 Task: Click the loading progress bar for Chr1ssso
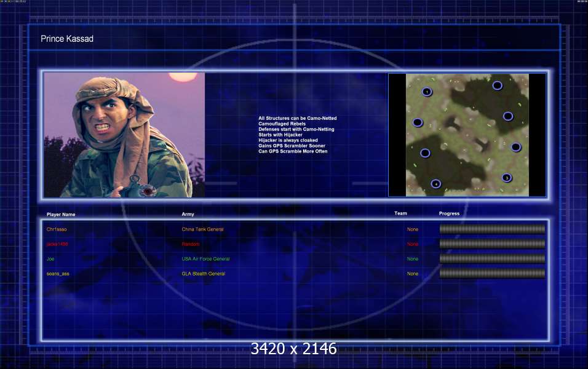click(x=492, y=229)
